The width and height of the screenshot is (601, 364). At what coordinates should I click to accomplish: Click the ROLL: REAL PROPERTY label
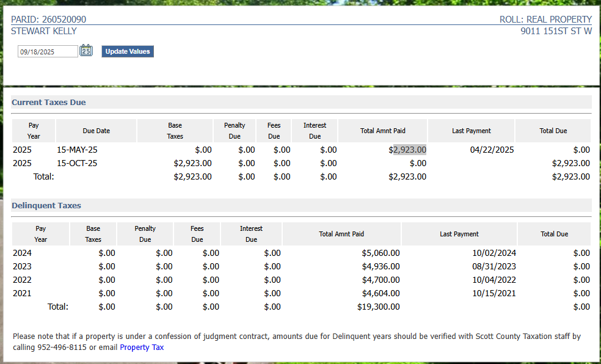pyautogui.click(x=545, y=20)
